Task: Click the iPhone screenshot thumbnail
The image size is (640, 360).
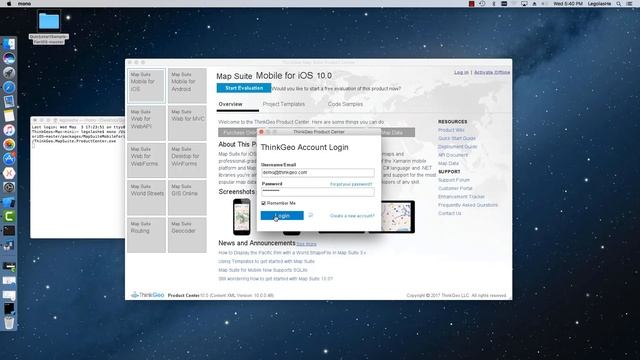Action: click(242, 217)
